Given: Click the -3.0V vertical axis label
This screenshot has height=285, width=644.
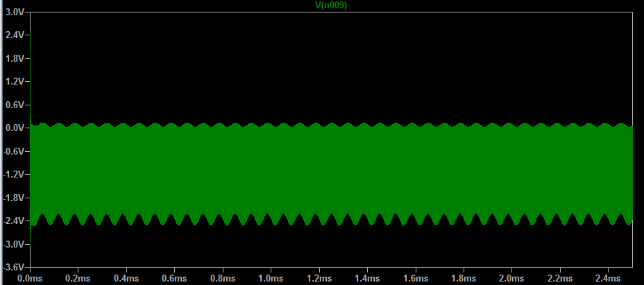Looking at the screenshot, I should (13, 244).
